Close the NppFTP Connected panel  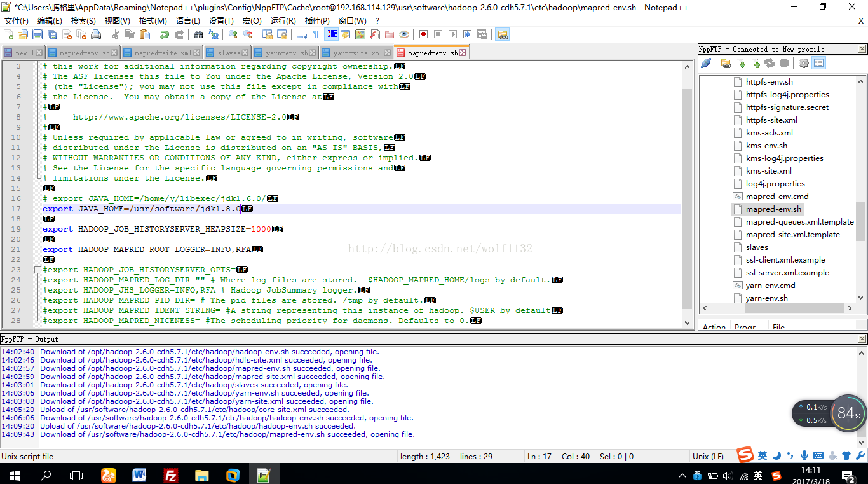click(x=862, y=49)
